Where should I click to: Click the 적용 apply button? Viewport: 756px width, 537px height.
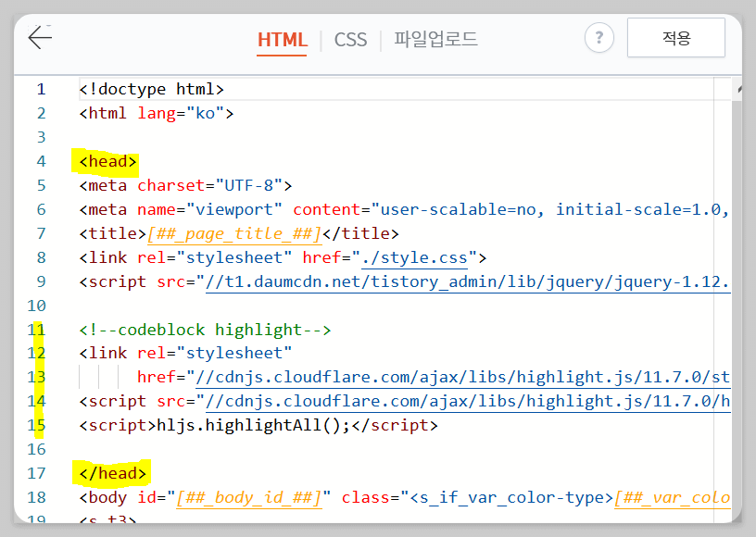tap(676, 38)
